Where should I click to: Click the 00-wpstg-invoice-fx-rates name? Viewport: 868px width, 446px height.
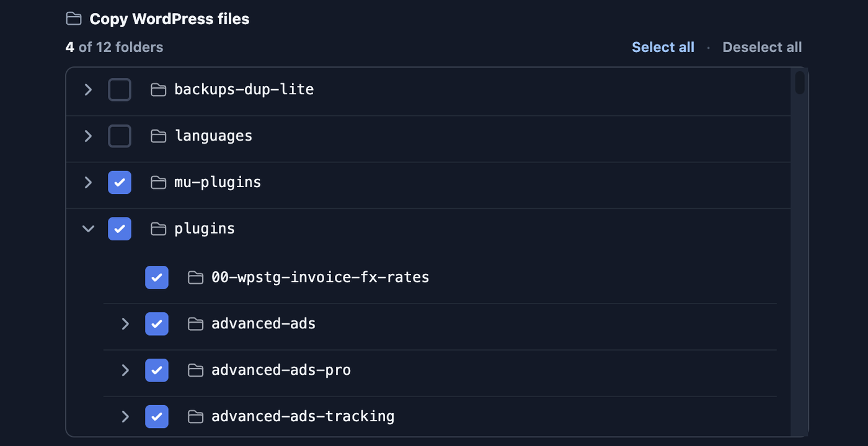point(321,277)
